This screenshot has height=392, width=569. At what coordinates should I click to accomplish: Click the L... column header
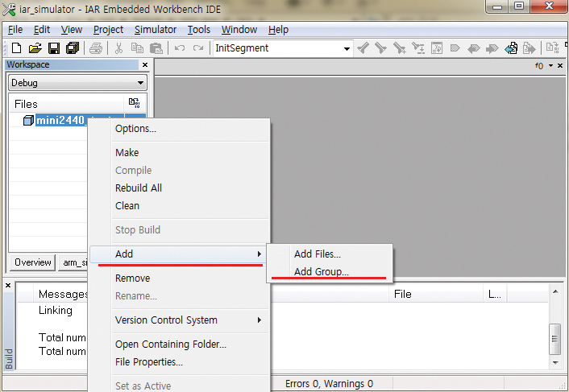coord(495,294)
